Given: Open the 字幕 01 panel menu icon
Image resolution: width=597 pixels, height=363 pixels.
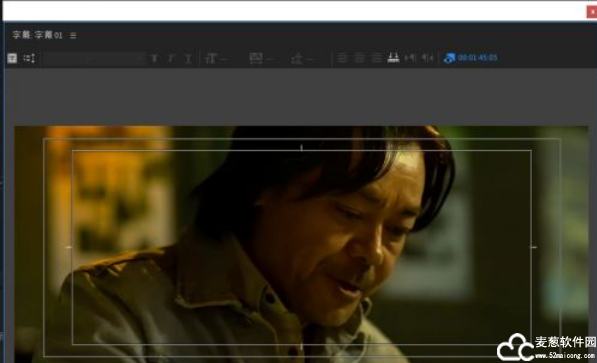Looking at the screenshot, I should (x=73, y=35).
